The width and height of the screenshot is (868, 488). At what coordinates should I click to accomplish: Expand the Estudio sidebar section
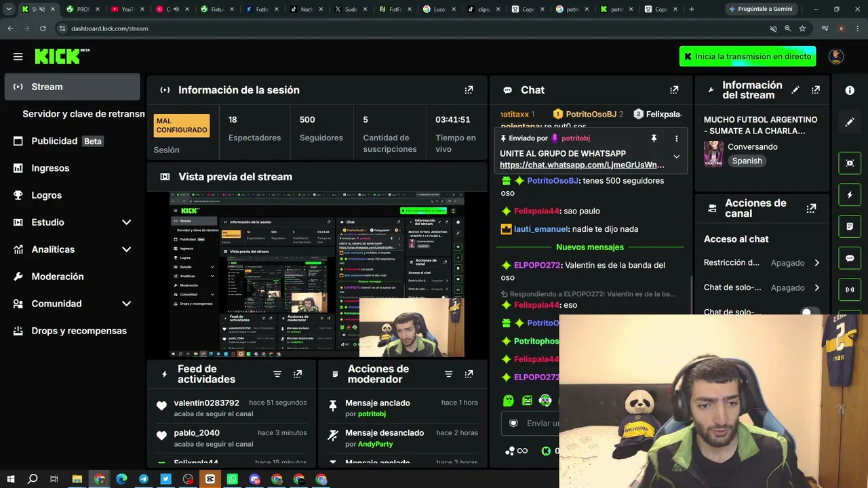tap(126, 222)
